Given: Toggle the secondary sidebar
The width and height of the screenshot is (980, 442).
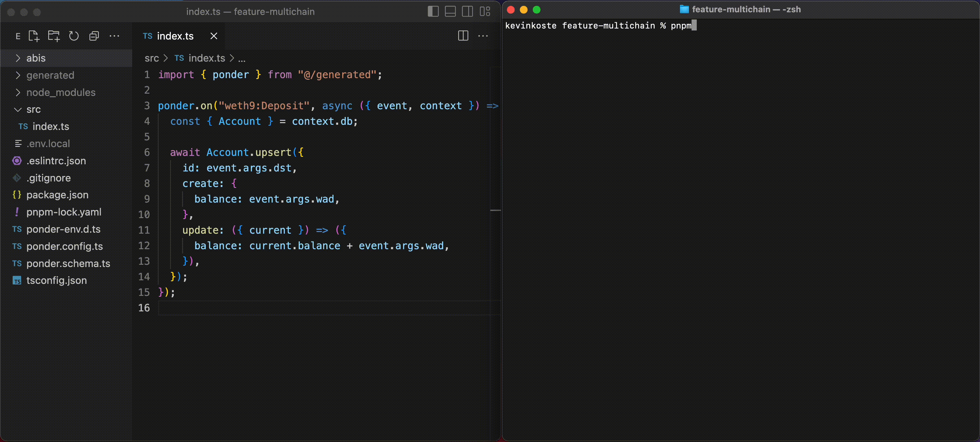Looking at the screenshot, I should (467, 11).
